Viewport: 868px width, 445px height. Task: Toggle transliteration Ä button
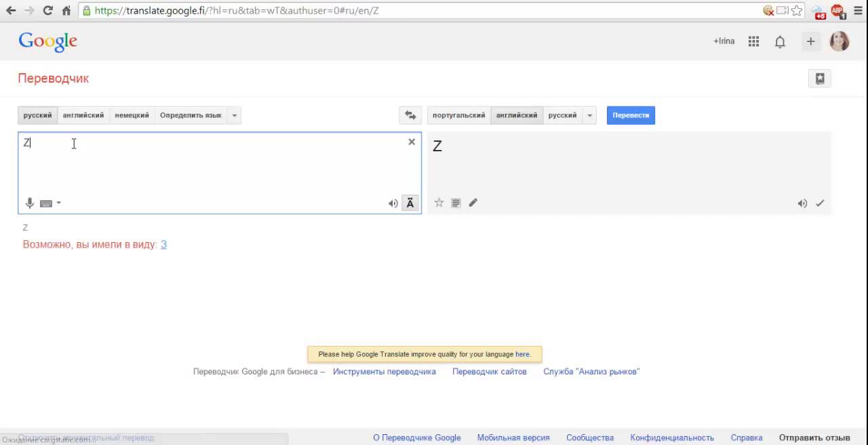410,203
